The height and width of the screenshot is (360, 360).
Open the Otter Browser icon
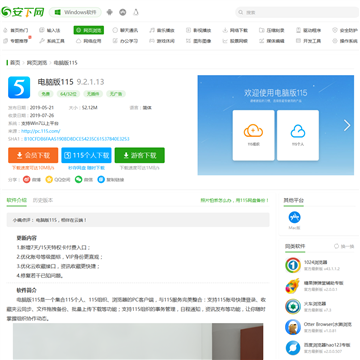[293, 327]
